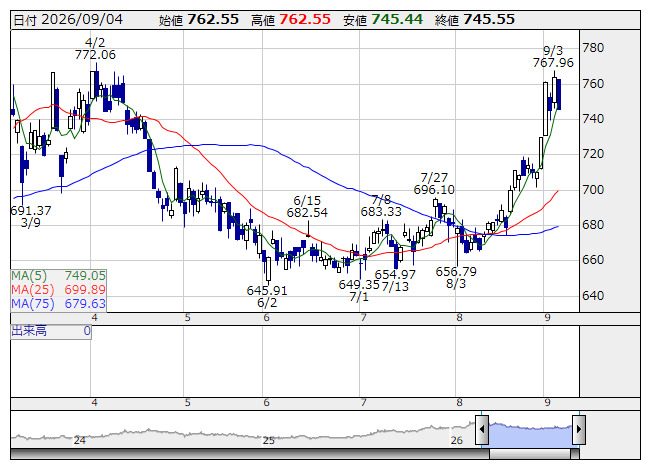This screenshot has height=470, width=653.
Task: Click the horizontal scrollbar thumb at bottom
Action: click(530, 454)
